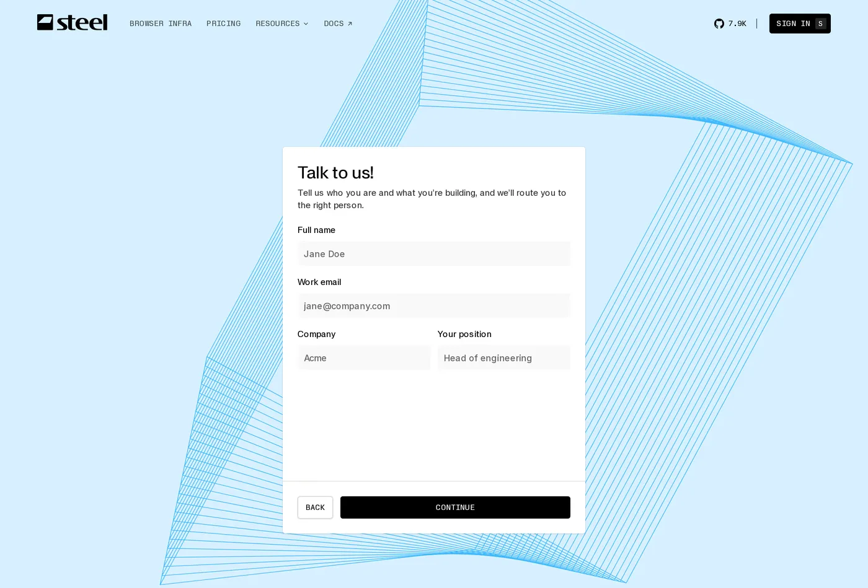Click the "Company" label
This screenshot has height=588, width=868.
click(316, 334)
